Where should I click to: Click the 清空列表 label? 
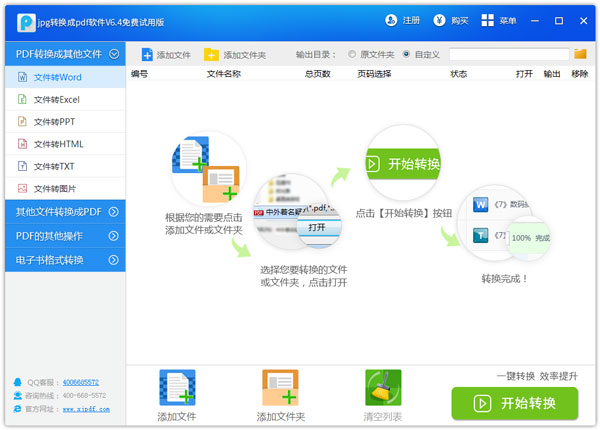pyautogui.click(x=383, y=417)
